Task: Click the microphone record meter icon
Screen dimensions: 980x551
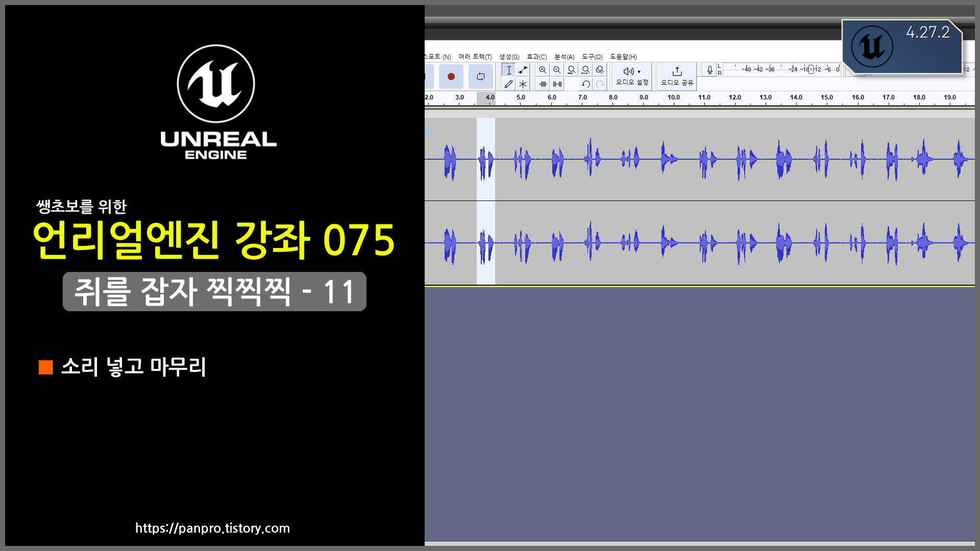Action: (709, 70)
